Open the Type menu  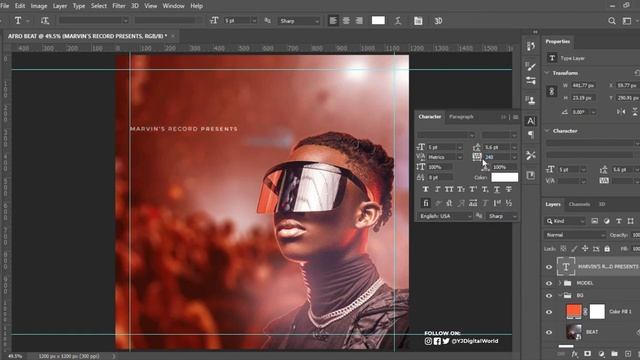79,6
